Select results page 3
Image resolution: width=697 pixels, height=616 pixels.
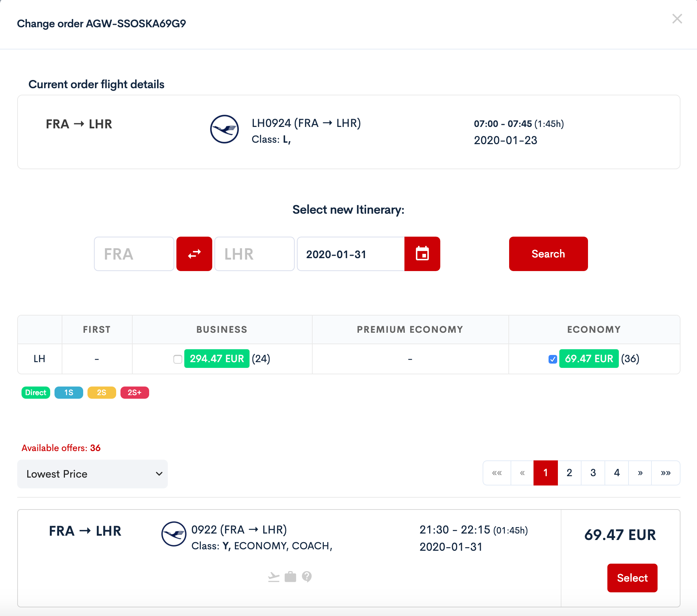(x=593, y=473)
